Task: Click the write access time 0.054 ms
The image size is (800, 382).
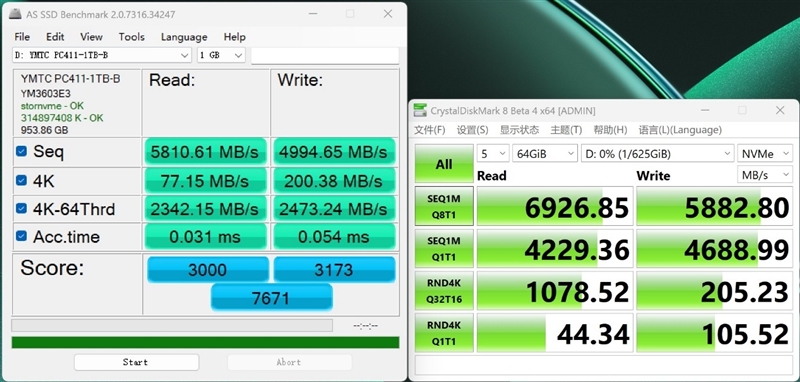Action: (334, 237)
